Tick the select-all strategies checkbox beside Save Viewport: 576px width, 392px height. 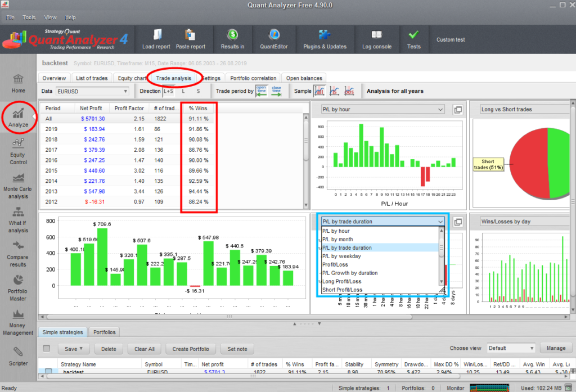(47, 349)
